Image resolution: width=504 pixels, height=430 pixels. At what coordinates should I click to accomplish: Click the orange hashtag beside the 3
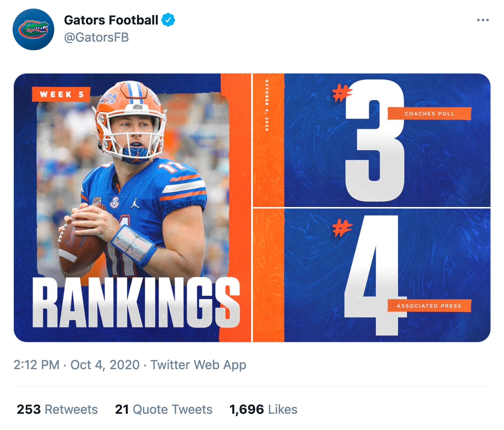[342, 93]
